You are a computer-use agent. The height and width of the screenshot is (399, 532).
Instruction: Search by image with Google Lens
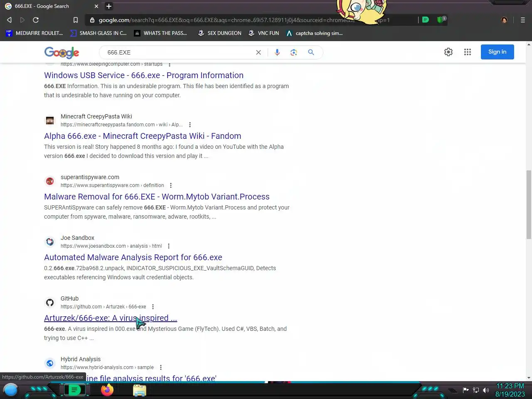tap(294, 52)
